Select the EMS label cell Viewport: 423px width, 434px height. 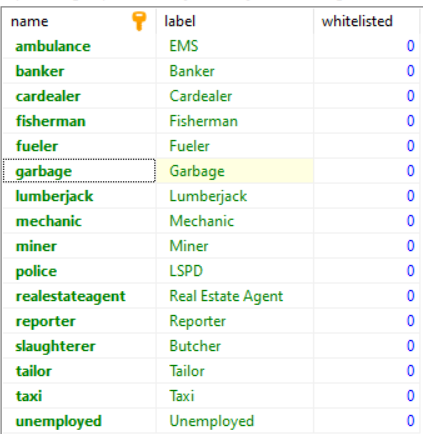coord(235,46)
